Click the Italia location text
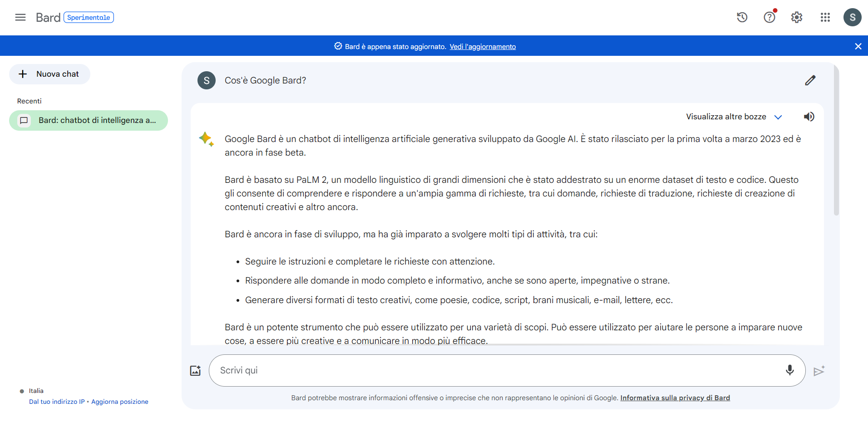868x422 pixels. (36, 391)
